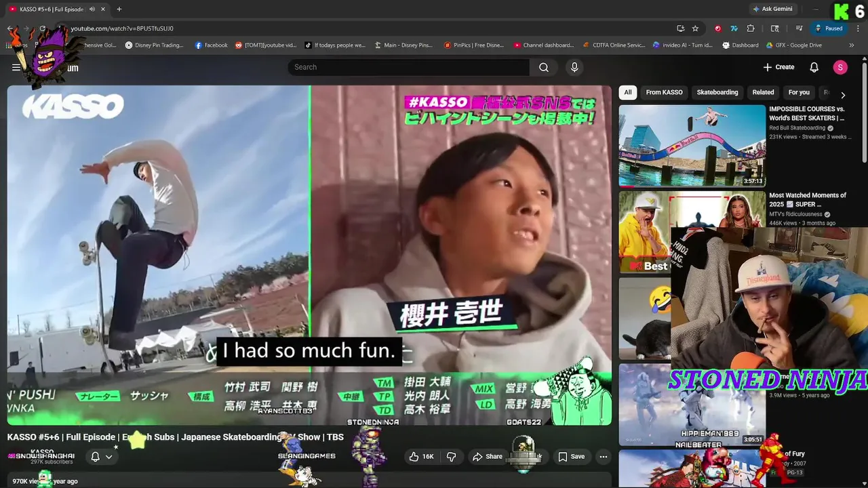The image size is (868, 488).
Task: Open GFX - Google Drive bookmark
Action: point(794,45)
